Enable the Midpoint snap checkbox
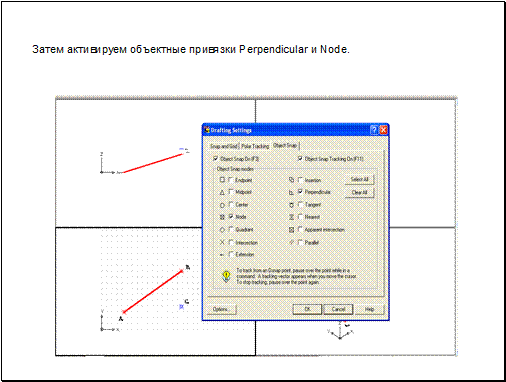Image resolution: width=506 pixels, height=382 pixels. coord(231,192)
